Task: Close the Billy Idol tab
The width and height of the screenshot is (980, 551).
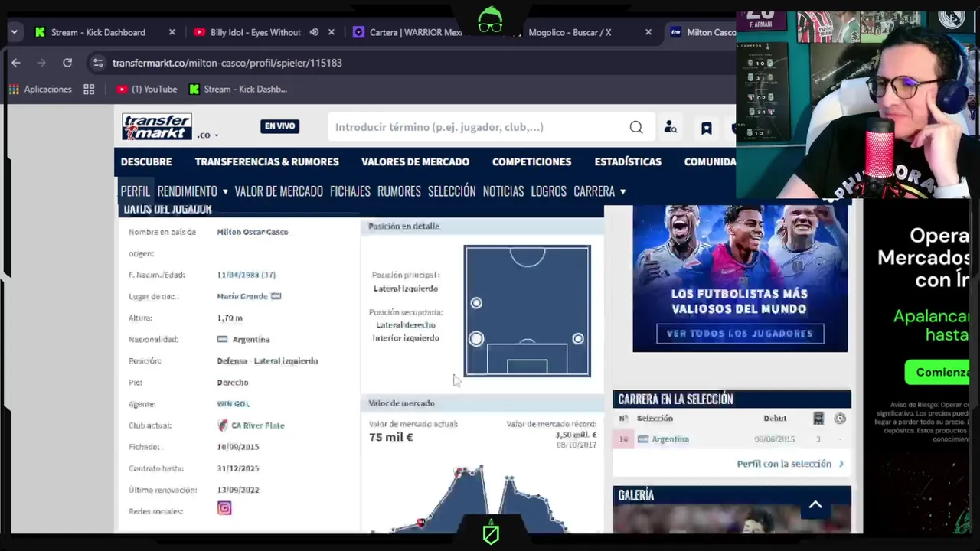Action: (x=331, y=32)
